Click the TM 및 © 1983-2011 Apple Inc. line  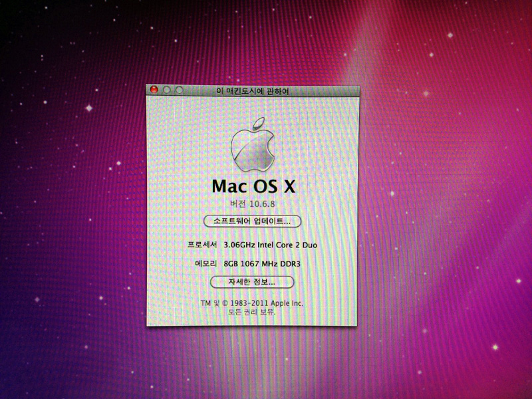(x=252, y=303)
